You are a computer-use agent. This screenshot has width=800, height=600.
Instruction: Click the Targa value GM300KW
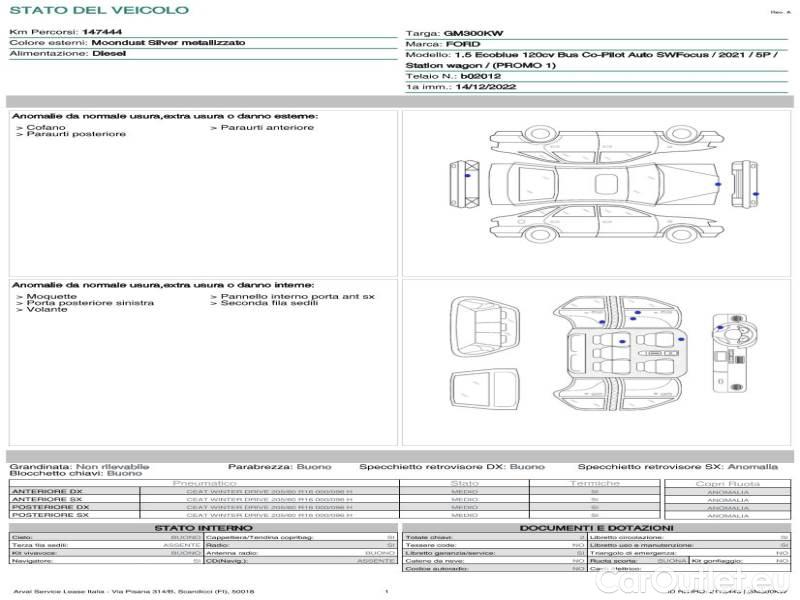point(468,33)
